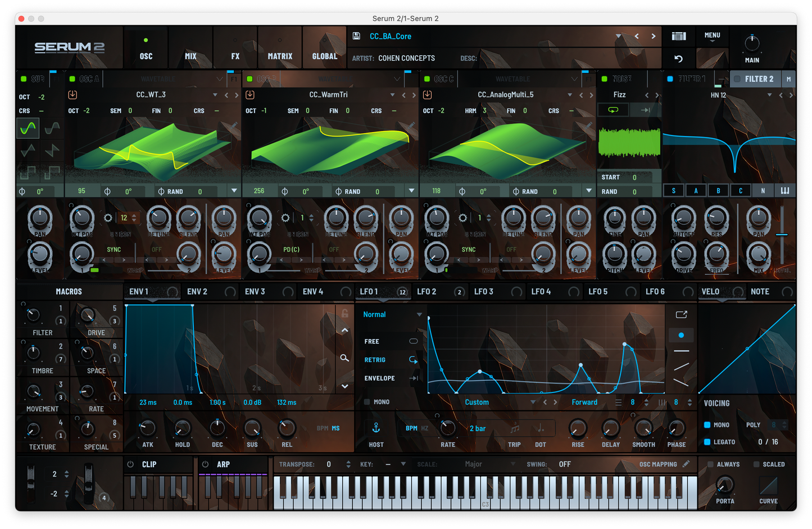Load the next Fizz noise sample with right arrow
Viewport: 812px width, 529px height.
click(657, 94)
